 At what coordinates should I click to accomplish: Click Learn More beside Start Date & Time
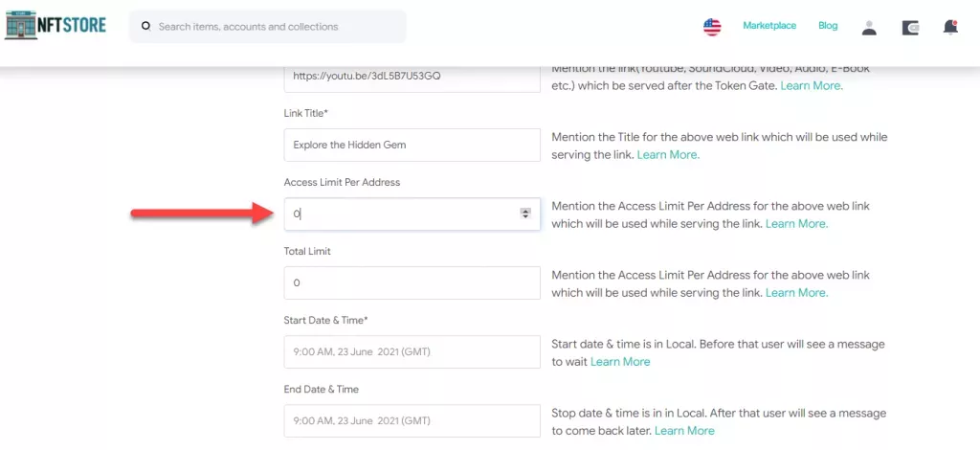(620, 362)
